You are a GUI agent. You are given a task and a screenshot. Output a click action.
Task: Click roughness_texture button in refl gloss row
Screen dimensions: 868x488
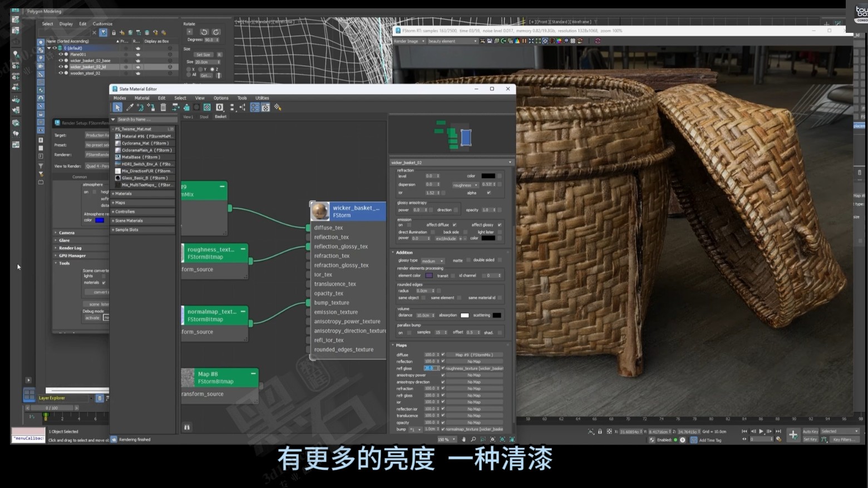pos(474,368)
